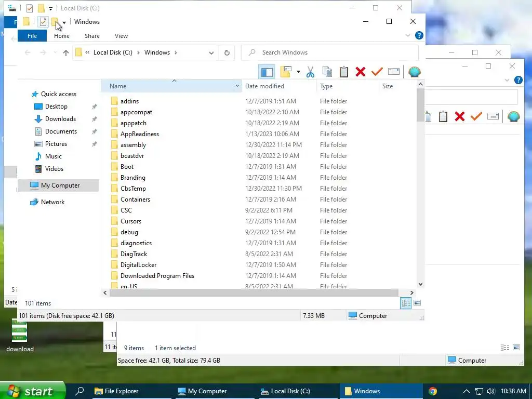The width and height of the screenshot is (532, 399).
Task: Select Quick access in the sidebar
Action: tap(58, 94)
